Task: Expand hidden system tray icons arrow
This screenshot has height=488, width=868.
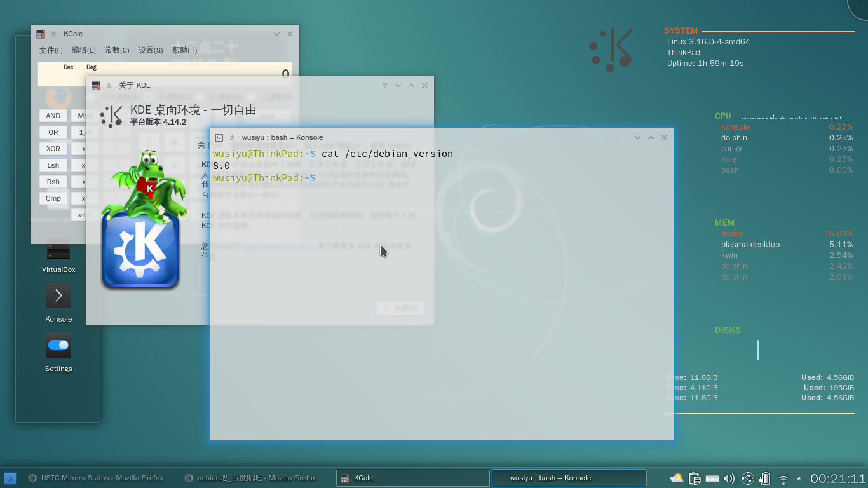Action: [x=799, y=478]
